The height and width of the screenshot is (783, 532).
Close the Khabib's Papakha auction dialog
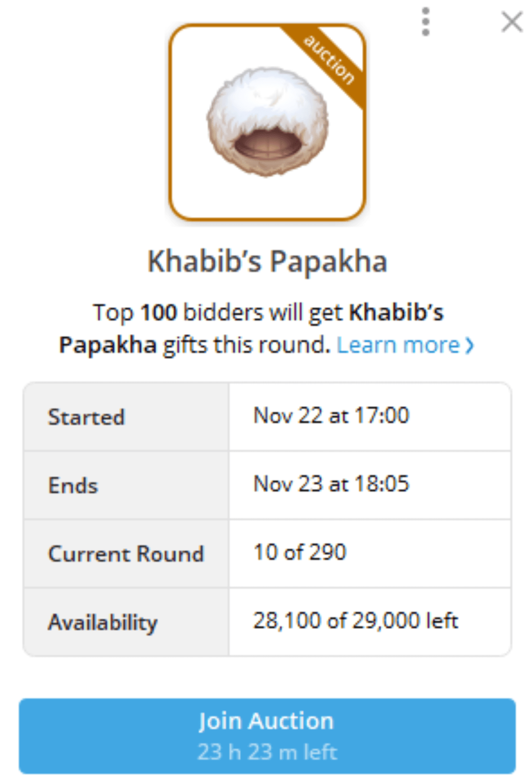[512, 22]
